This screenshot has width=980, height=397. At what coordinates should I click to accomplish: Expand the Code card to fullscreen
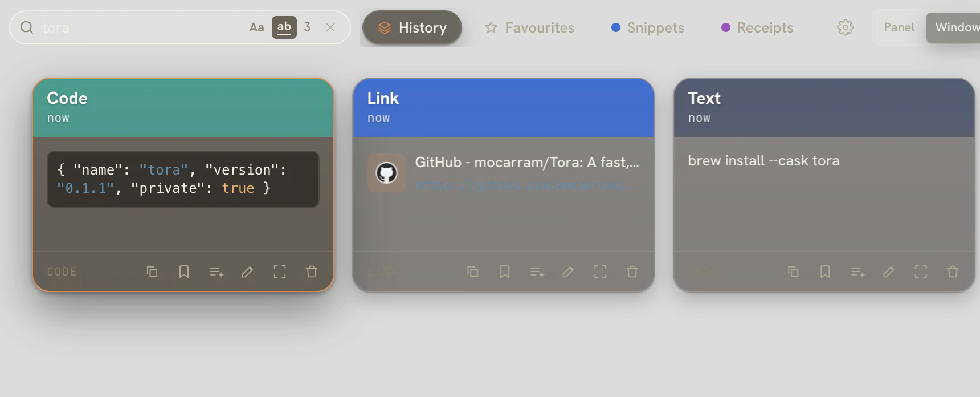click(x=280, y=272)
